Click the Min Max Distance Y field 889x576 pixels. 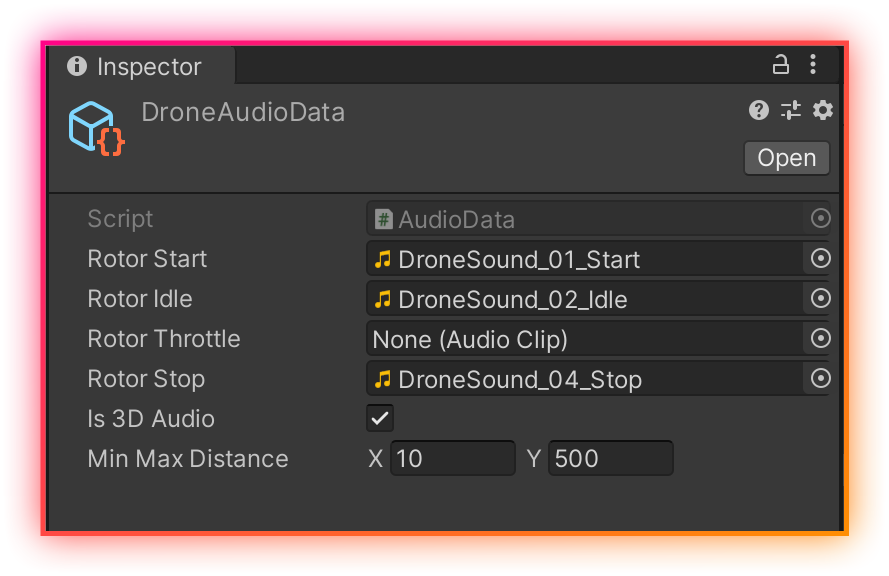pos(610,459)
